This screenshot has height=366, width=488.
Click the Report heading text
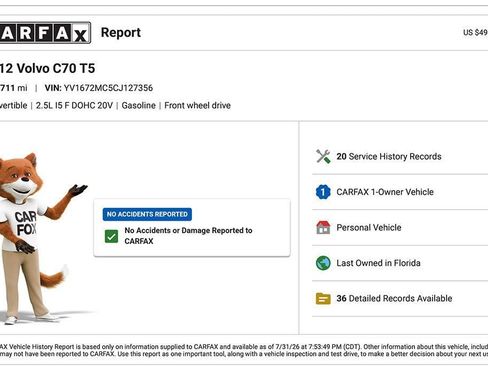pos(121,33)
